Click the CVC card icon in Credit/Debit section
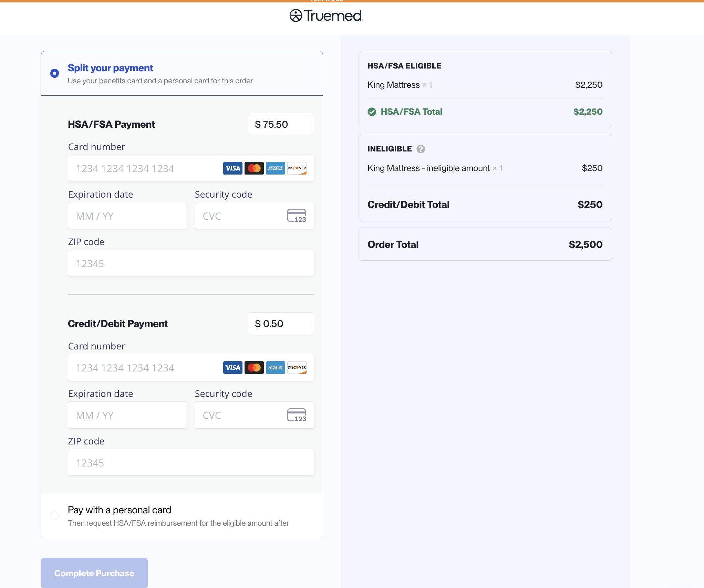The height and width of the screenshot is (588, 704). (x=297, y=415)
